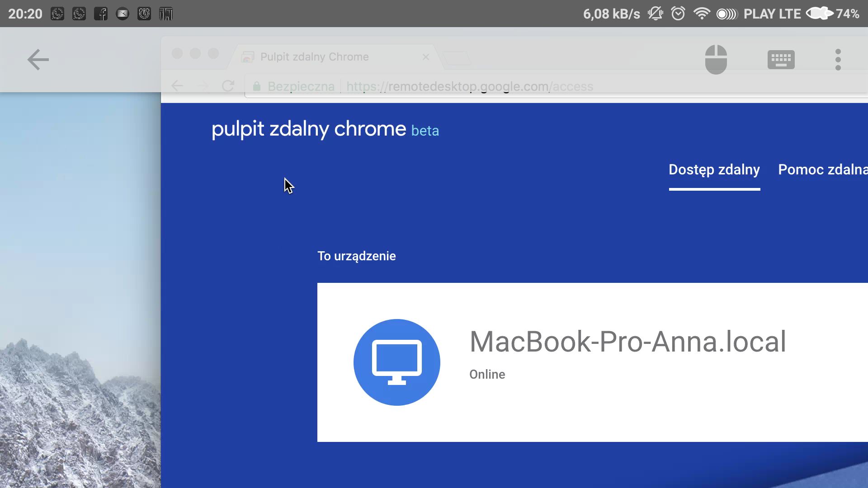Click the green secure lock icon
The height and width of the screenshot is (488, 868).
click(256, 86)
